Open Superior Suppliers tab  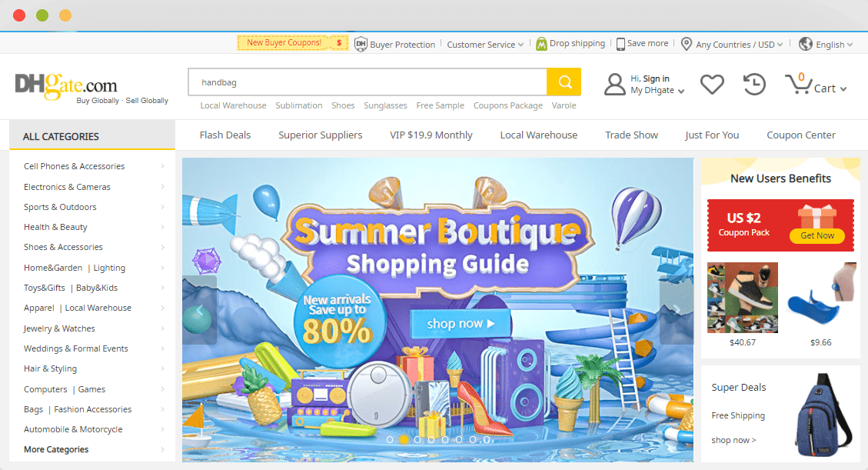[321, 135]
